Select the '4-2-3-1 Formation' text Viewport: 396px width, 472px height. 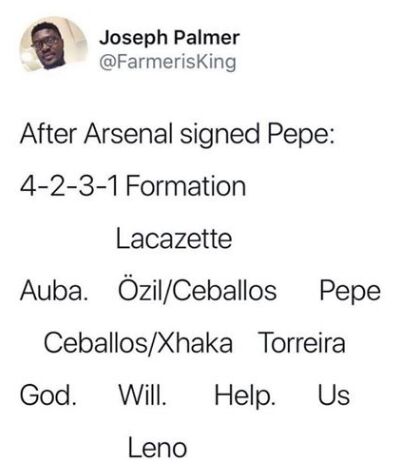[133, 186]
